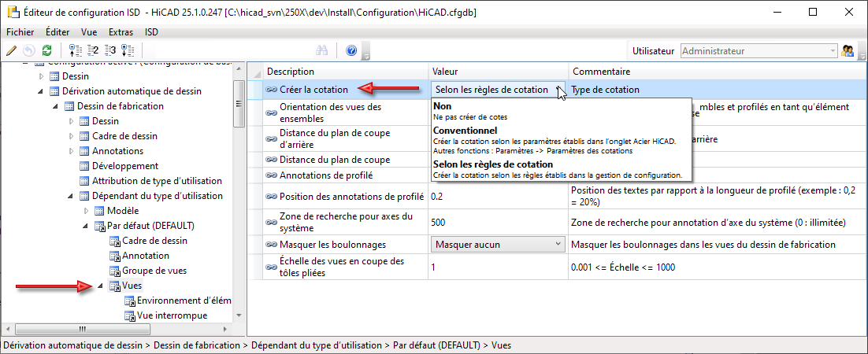Click the linked table icon of Vue interrompue
868x354 pixels.
coord(129,315)
